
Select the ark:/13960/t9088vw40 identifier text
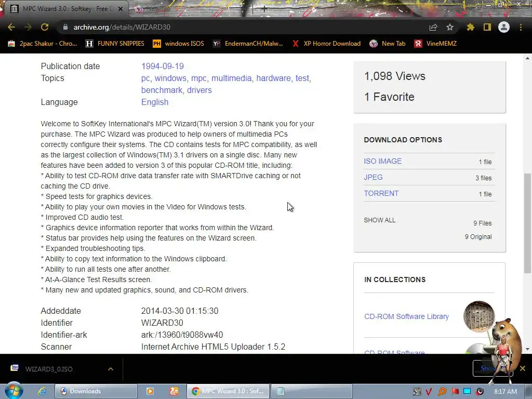182,335
